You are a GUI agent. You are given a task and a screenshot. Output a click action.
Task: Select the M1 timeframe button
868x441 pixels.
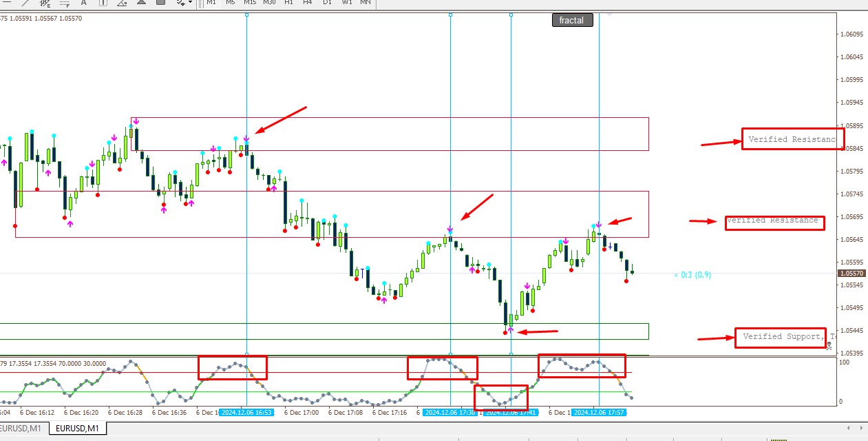[x=211, y=3]
